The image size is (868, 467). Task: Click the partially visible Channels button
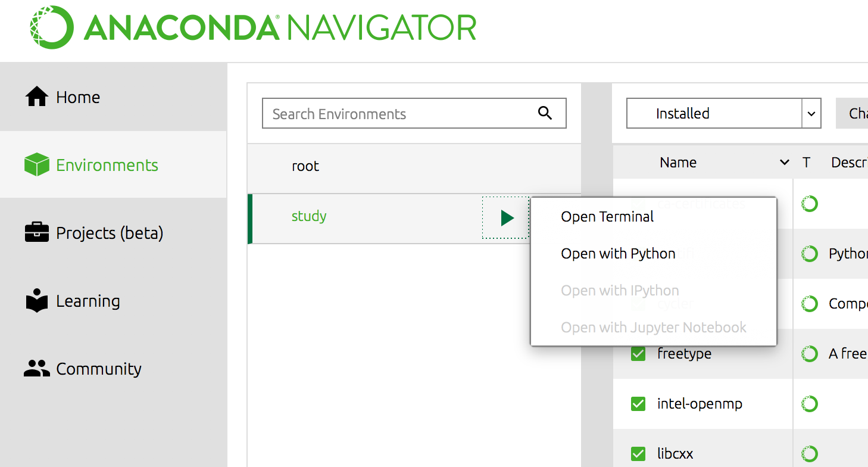click(852, 113)
